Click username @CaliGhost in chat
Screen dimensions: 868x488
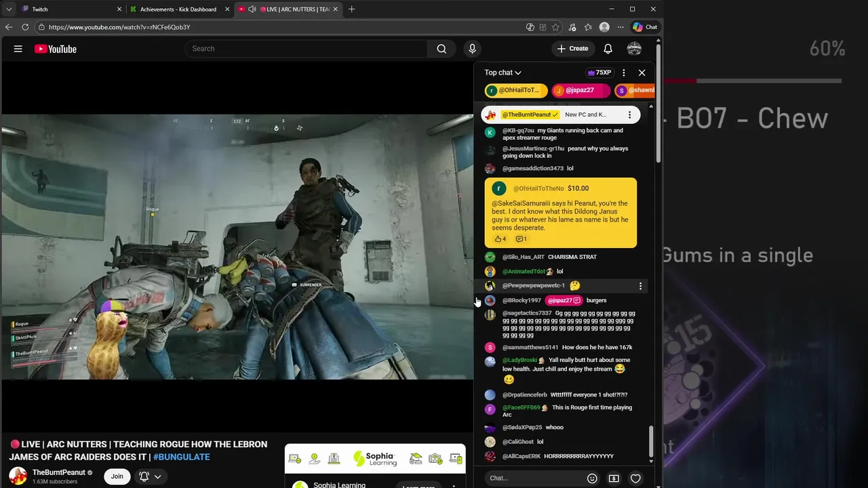(x=518, y=442)
